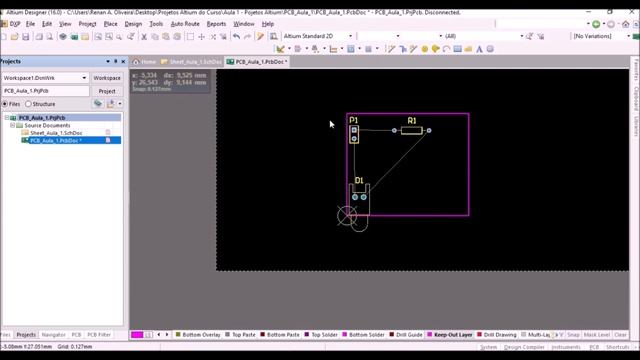Click the magenta current layer color swatch
The height and width of the screenshot is (360, 640).
click(x=137, y=335)
